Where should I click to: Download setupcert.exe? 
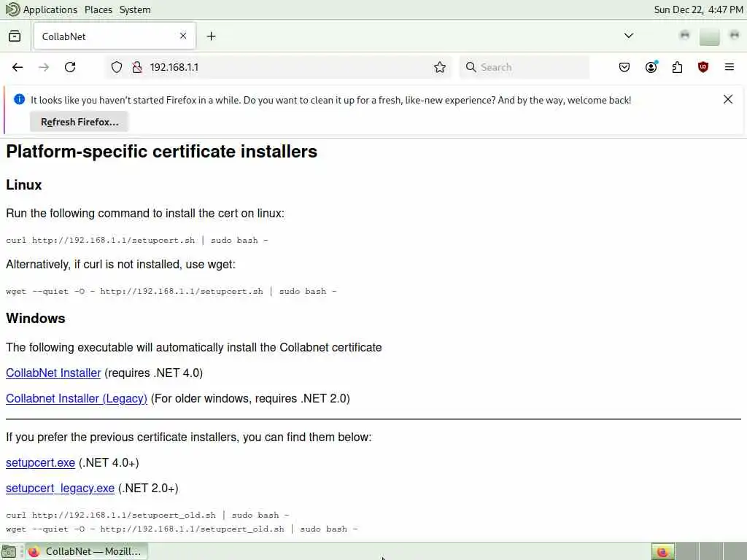(41, 463)
